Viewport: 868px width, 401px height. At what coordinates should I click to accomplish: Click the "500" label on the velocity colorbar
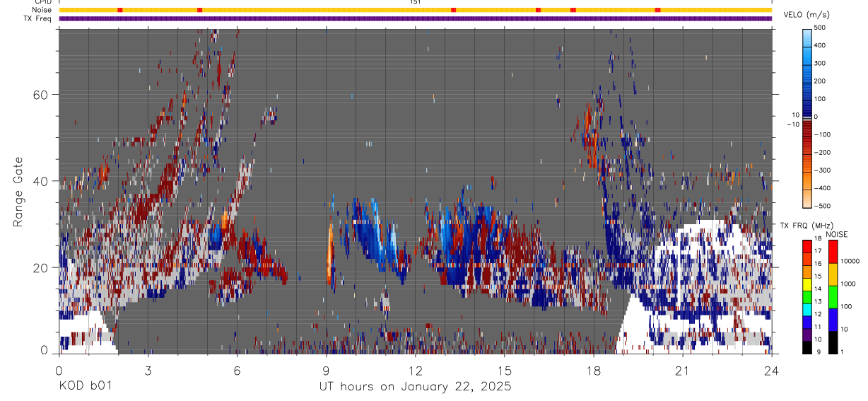(x=819, y=28)
